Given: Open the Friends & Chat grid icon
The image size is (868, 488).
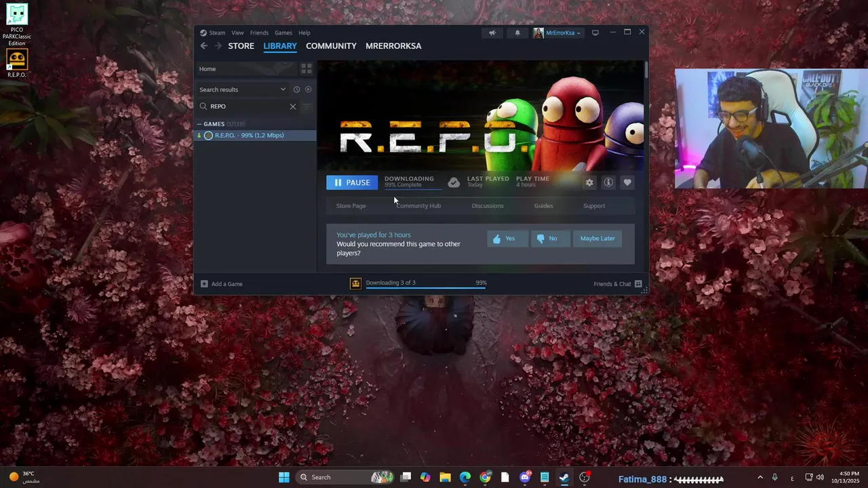Looking at the screenshot, I should [638, 284].
